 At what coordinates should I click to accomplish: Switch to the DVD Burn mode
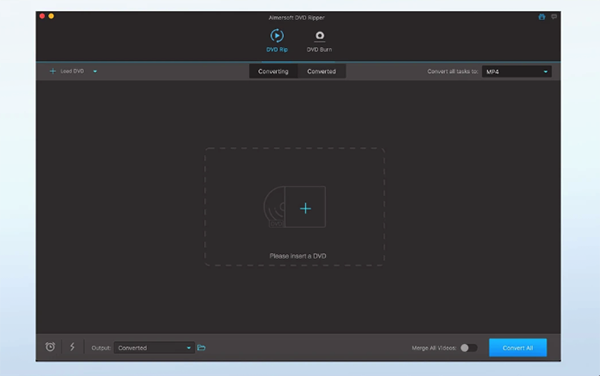[x=319, y=41]
